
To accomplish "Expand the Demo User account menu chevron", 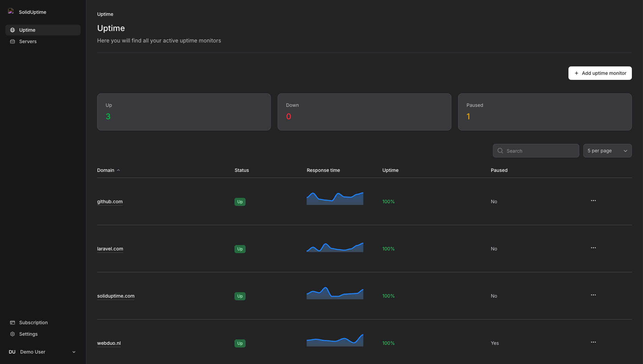I will tap(74, 352).
